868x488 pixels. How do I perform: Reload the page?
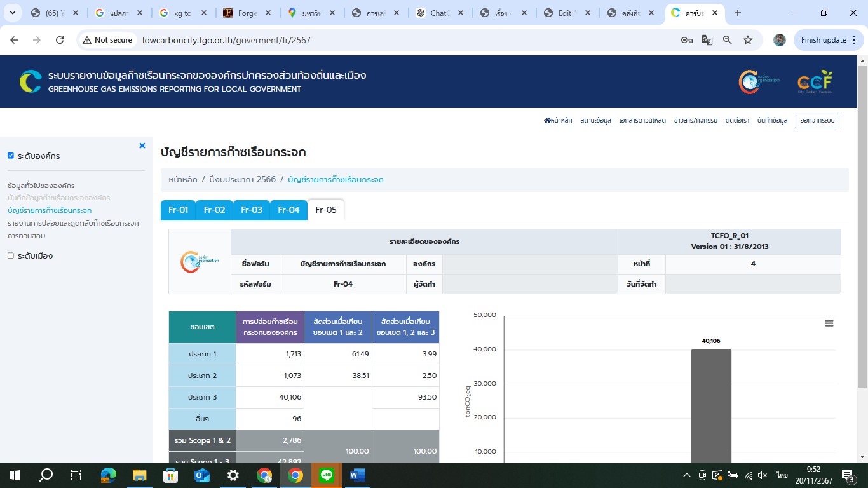point(60,40)
